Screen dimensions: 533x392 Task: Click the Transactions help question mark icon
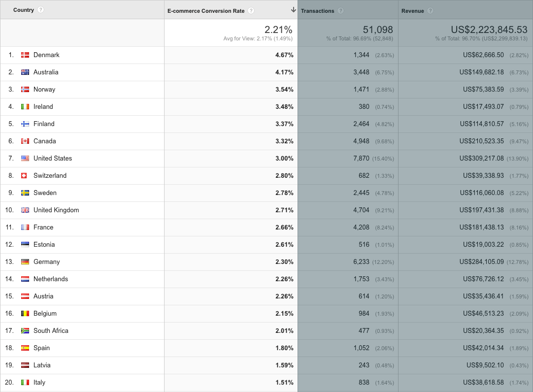[341, 11]
